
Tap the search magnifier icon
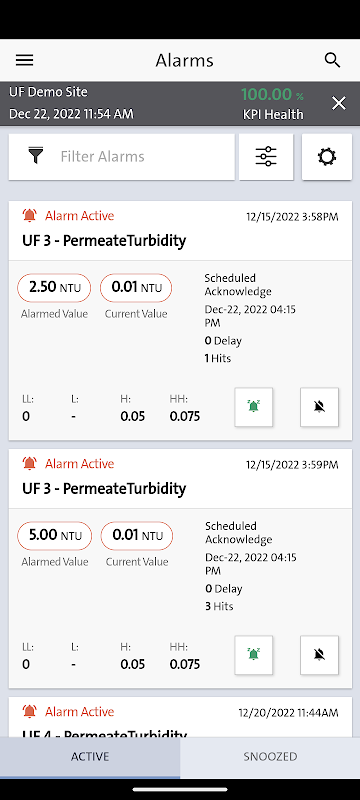coord(332,60)
